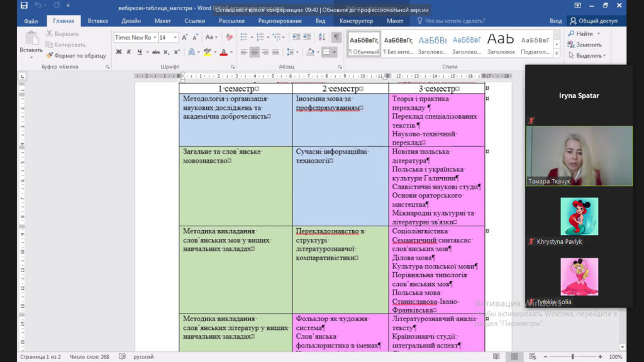Toggle italic formatting with the К button
The height and width of the screenshot is (362, 644).
pyautogui.click(x=129, y=52)
